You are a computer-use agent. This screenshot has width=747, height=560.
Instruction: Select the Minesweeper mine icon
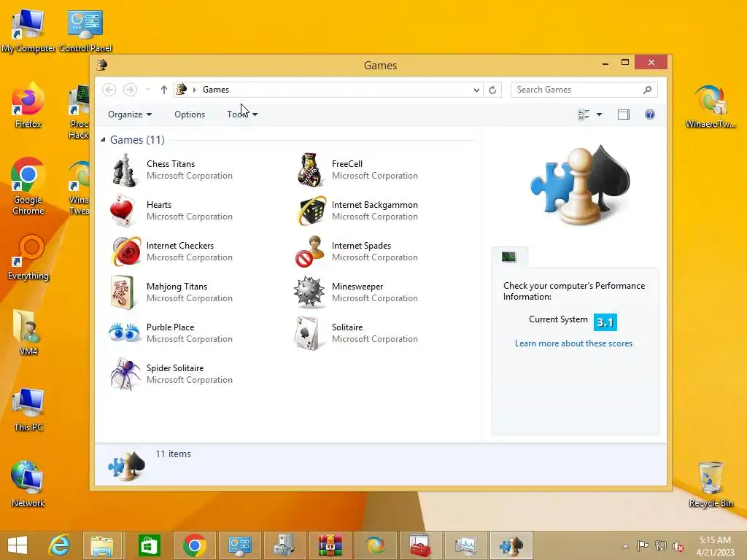[309, 292]
